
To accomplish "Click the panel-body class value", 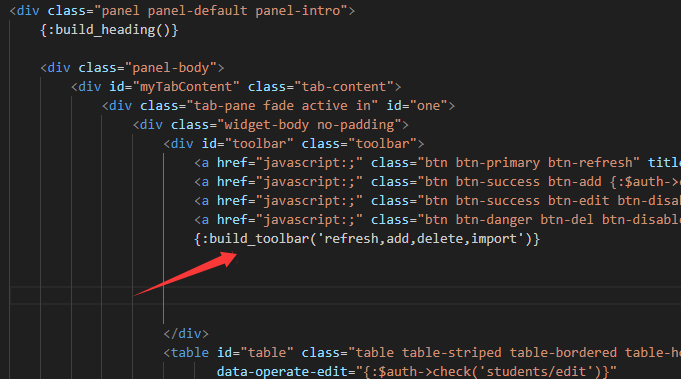I will (x=170, y=68).
